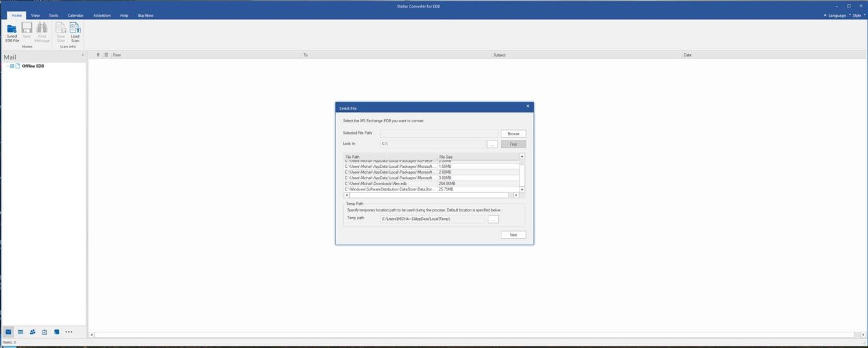Screen dimensions: 868x348
Task: Click the Temp path input field
Action: (432, 219)
